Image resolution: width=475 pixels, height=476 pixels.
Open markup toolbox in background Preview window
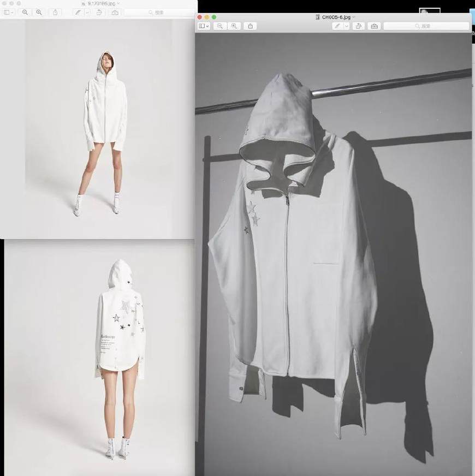coord(115,12)
